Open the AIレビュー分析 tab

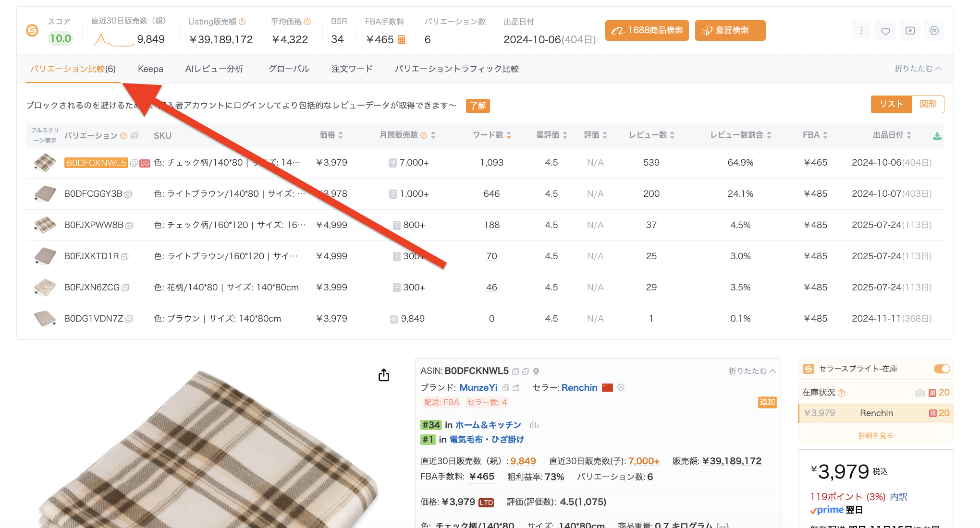pyautogui.click(x=214, y=69)
